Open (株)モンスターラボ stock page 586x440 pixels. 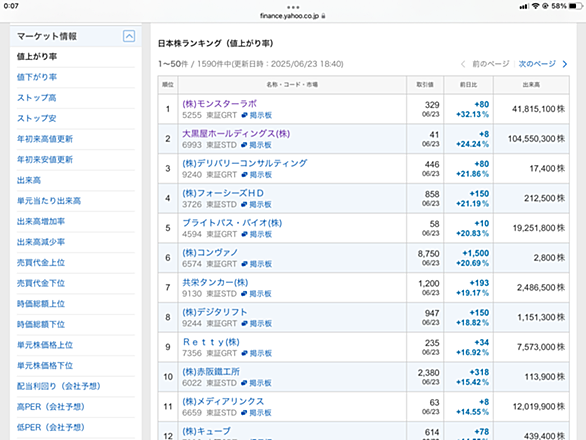[x=220, y=104]
